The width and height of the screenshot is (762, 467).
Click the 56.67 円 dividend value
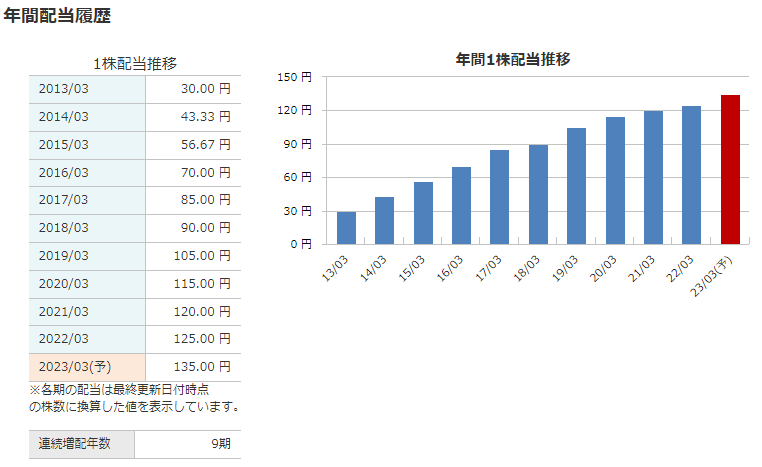coord(206,145)
